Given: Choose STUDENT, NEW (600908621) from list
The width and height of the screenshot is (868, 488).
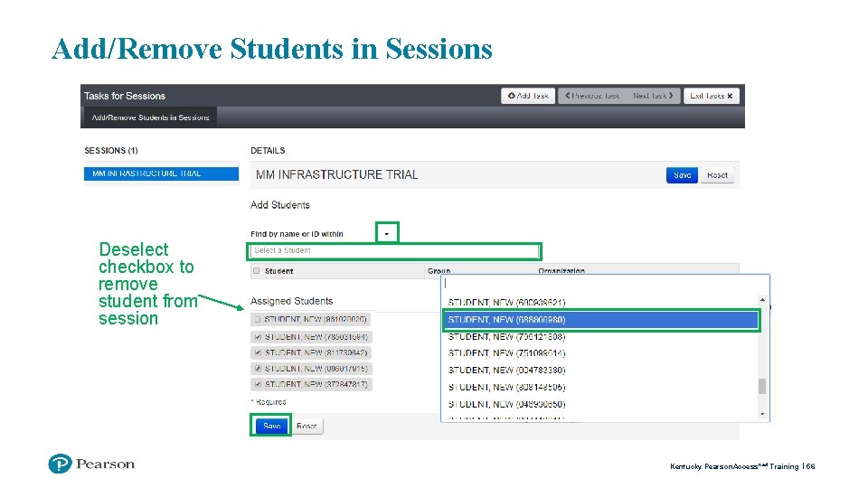Looking at the screenshot, I should [x=600, y=303].
